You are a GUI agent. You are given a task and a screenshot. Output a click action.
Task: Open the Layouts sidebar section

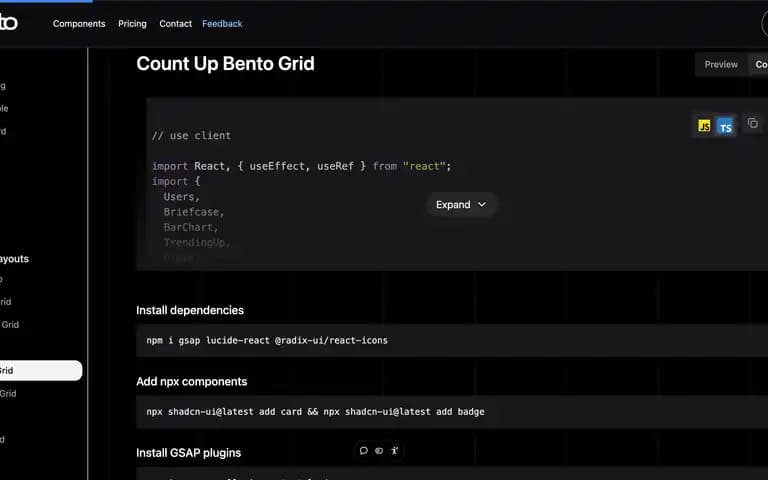[x=14, y=259]
